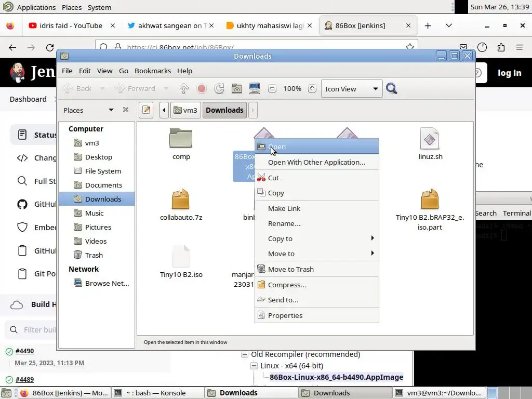Open the 86Box-Linux-x86_64-b4490.AppImage link
This screenshot has width=532, height=399.
coord(336,377)
